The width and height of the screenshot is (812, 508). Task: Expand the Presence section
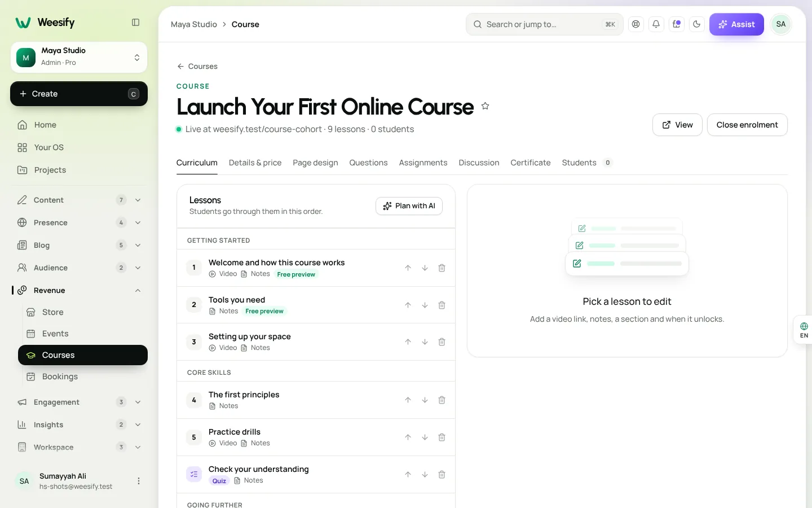79,222
